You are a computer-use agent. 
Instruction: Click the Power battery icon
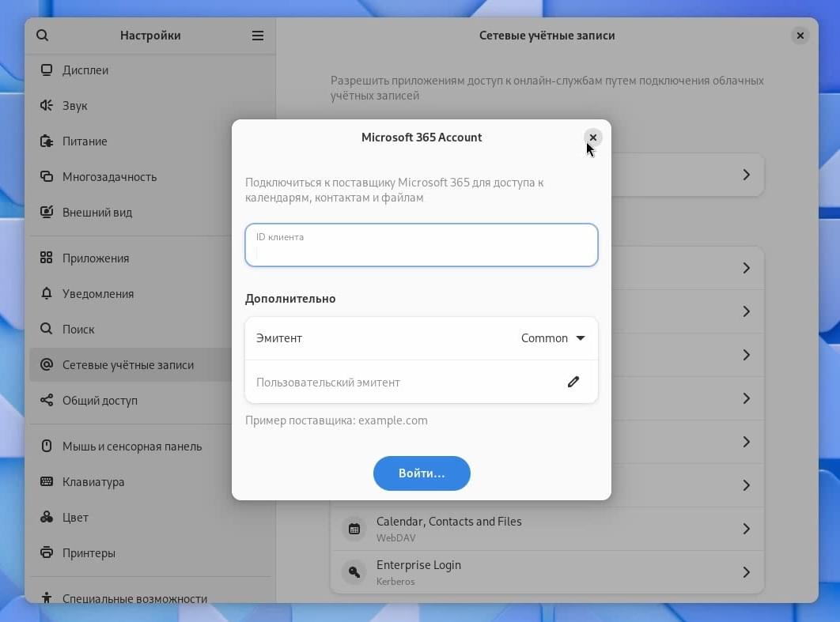(47, 141)
